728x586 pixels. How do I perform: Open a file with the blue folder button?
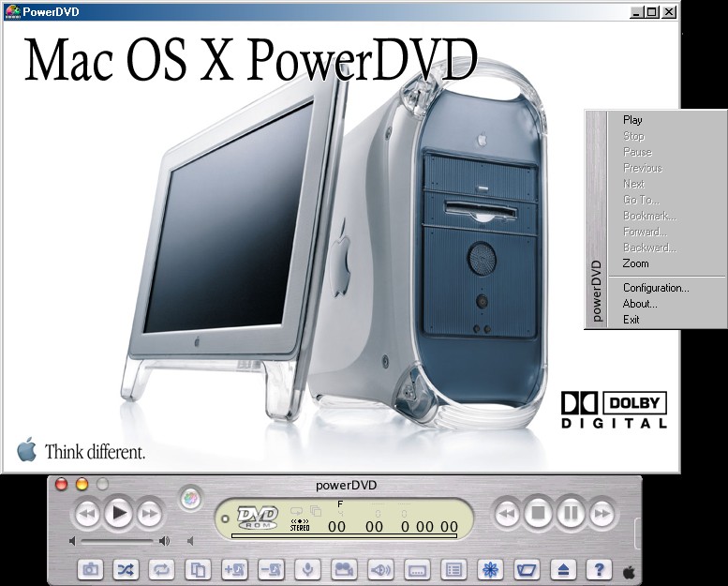tap(527, 569)
